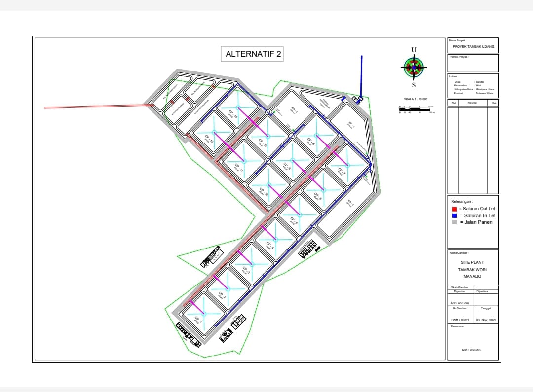Click the building block left of pond CP-3

tap(213, 257)
